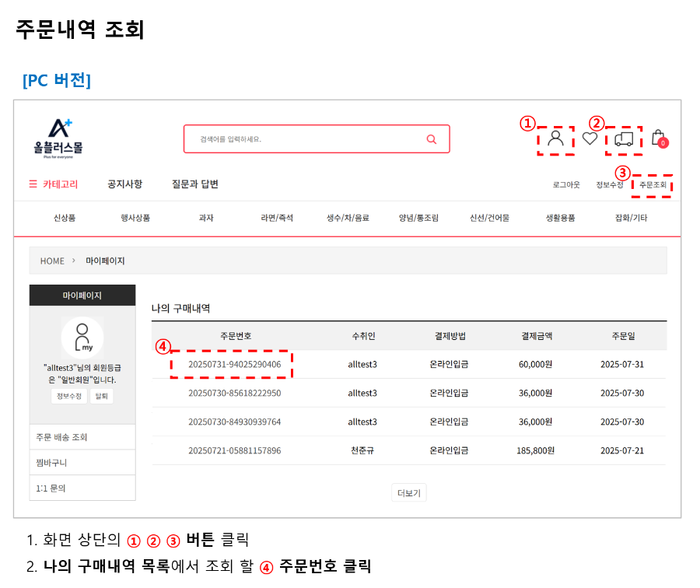The height and width of the screenshot is (588, 700).
Task: Click the 탈퇴 button
Action: 102,396
